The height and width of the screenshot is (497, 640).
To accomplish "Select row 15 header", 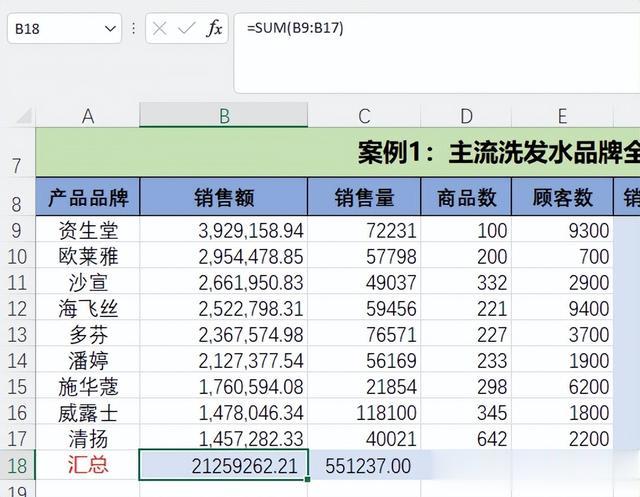I will [x=18, y=386].
